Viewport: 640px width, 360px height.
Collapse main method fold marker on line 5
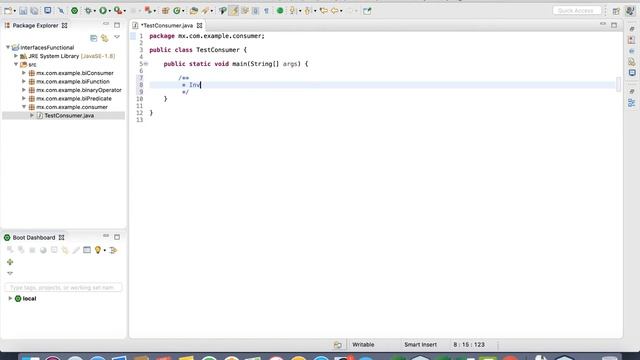(x=146, y=64)
